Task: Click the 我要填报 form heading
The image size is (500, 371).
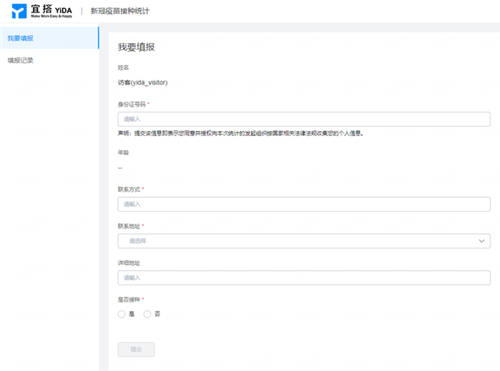Action: point(136,47)
